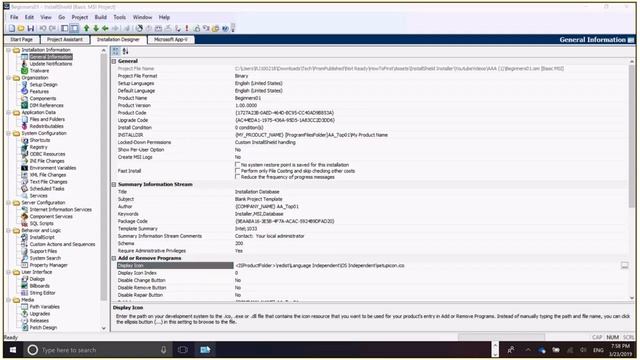This screenshot has height=360, width=640.
Task: Open the Features view
Action: point(39,91)
